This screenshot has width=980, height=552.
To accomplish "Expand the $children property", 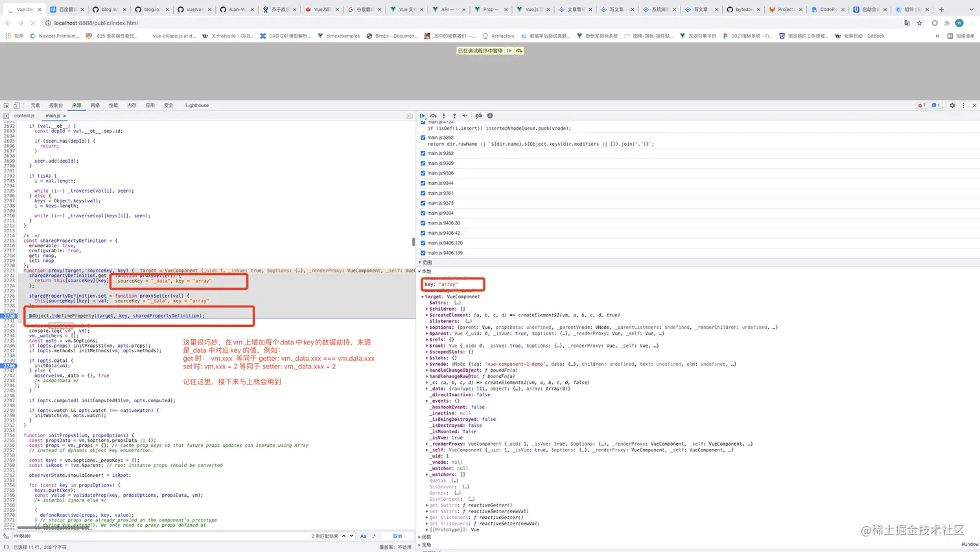I will pyautogui.click(x=426, y=309).
